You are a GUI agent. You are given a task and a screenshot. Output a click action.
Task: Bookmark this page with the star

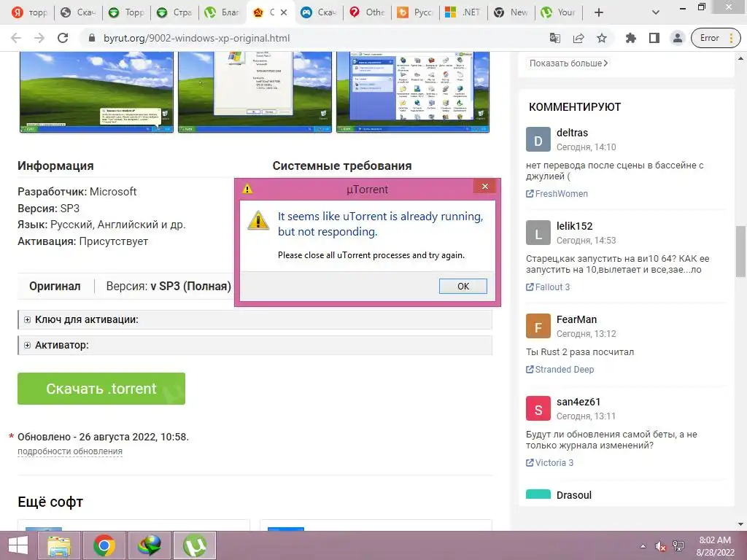[602, 38]
